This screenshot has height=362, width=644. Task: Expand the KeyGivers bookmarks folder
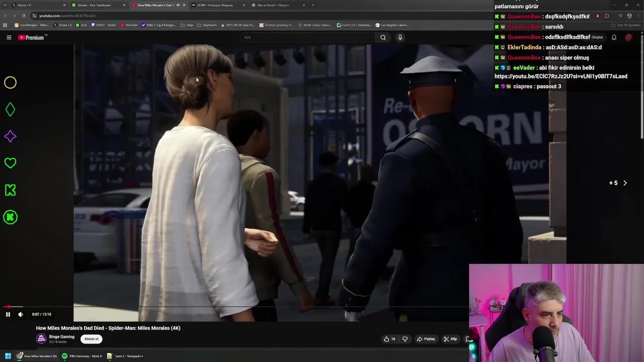point(207,25)
